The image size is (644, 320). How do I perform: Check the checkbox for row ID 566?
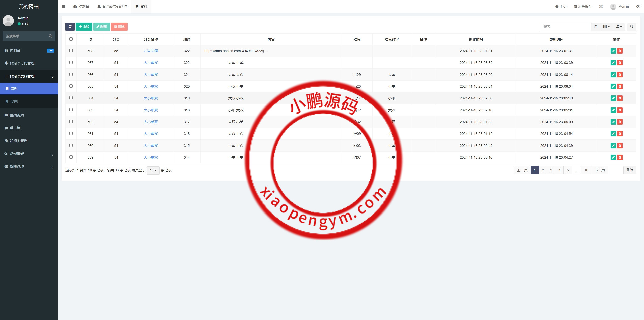pos(71,74)
